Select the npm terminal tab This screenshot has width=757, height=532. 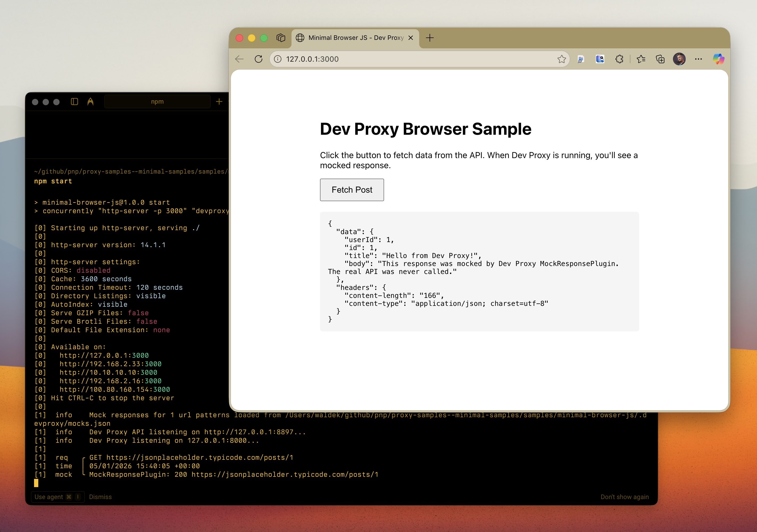[x=157, y=102]
